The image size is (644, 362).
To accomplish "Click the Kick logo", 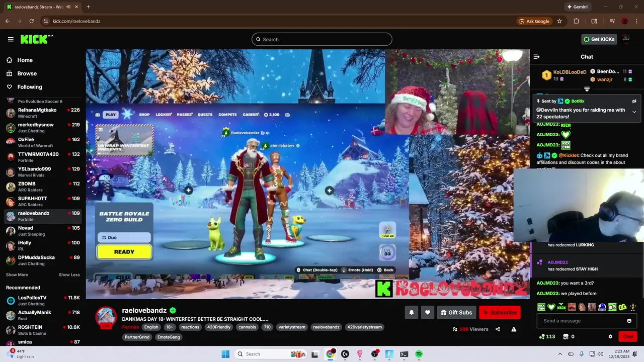I will (x=37, y=39).
